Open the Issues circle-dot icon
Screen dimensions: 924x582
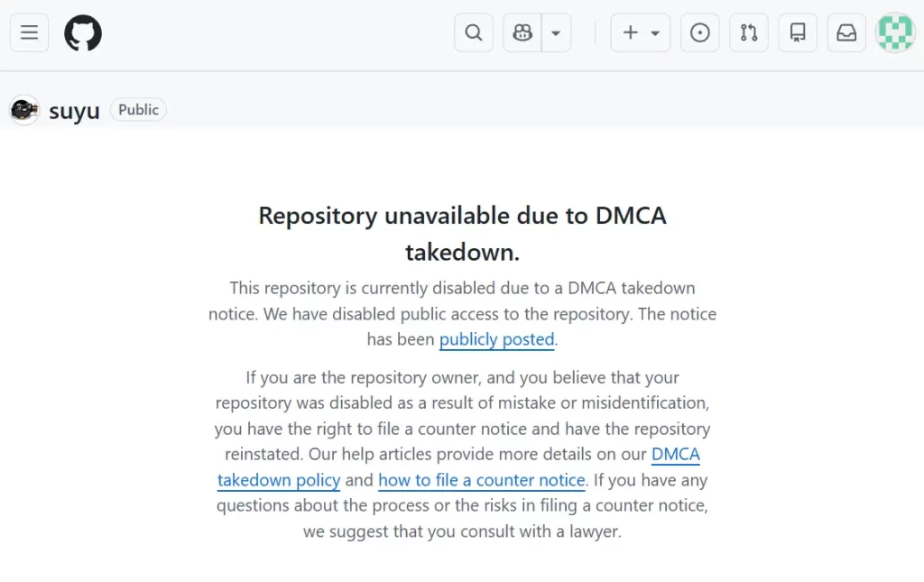[x=699, y=32]
